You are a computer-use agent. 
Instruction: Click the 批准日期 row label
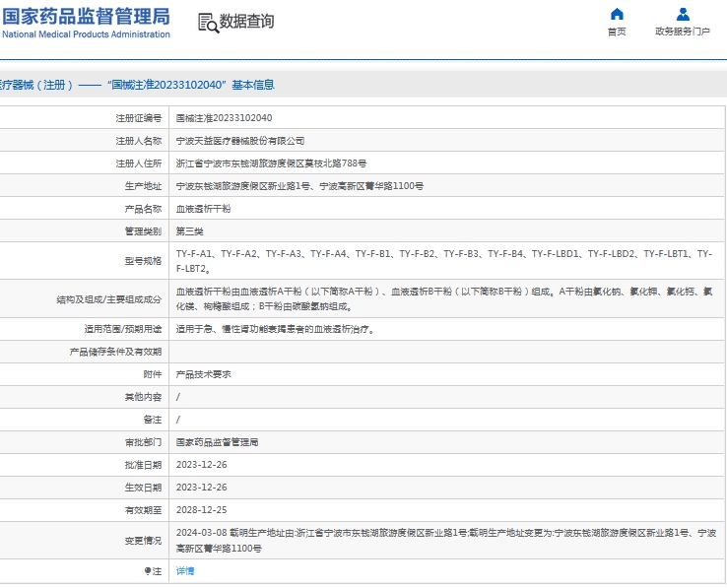(x=143, y=465)
